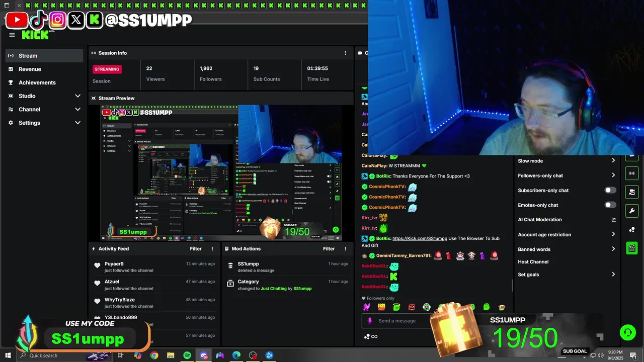
Task: Open the Activity Feed Filter dropdown
Action: pyautogui.click(x=196, y=249)
